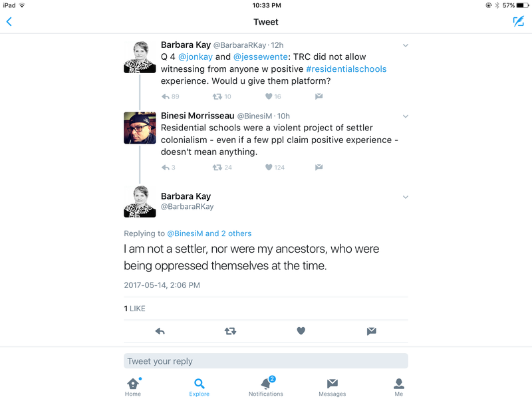This screenshot has width=532, height=399.
Task: Expand options chevron on Barbara Kay's first tweet
Action: coord(406,45)
